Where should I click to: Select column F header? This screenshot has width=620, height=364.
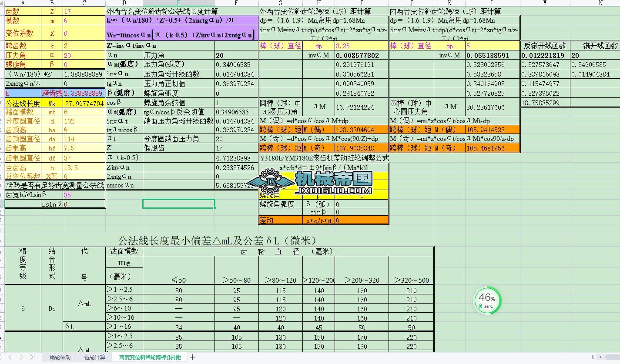[237, 3]
